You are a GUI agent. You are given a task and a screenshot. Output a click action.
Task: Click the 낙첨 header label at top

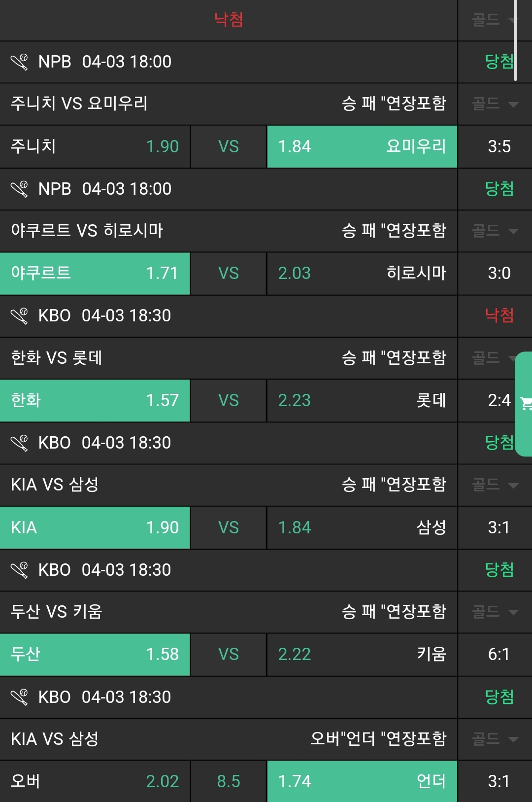(x=229, y=20)
